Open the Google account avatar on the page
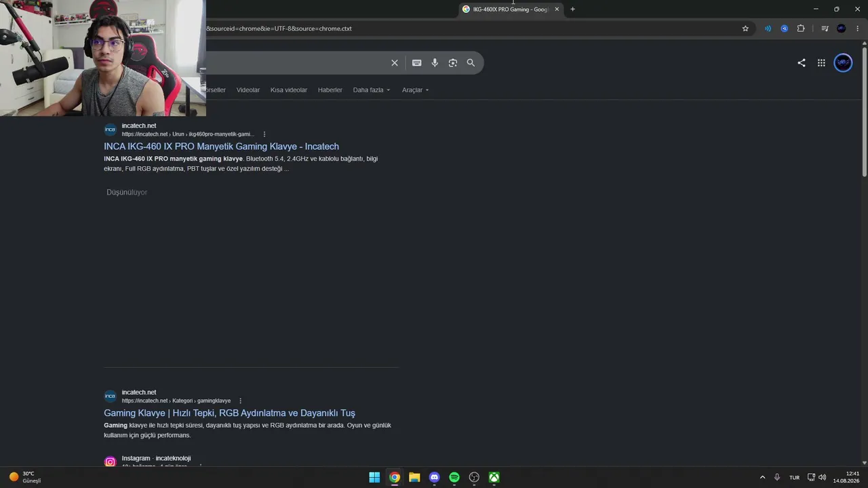 [x=843, y=63]
